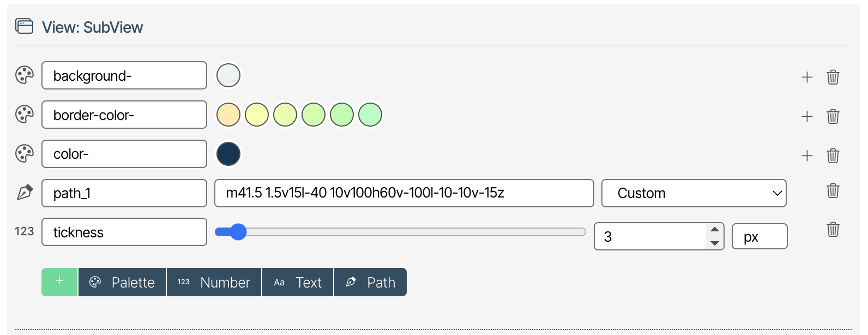Click the tickness slider handle

[x=238, y=232]
